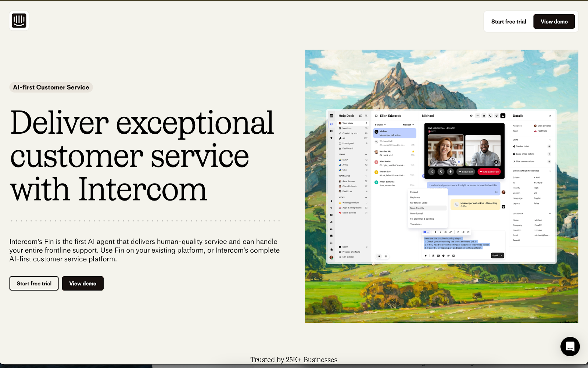
Task: Select More formal in the AI menu
Action: click(x=416, y=213)
